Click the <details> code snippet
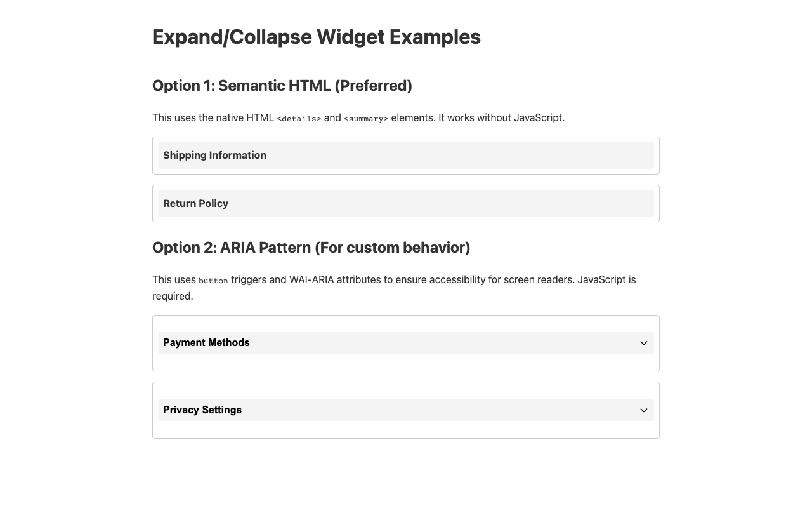 tap(299, 119)
